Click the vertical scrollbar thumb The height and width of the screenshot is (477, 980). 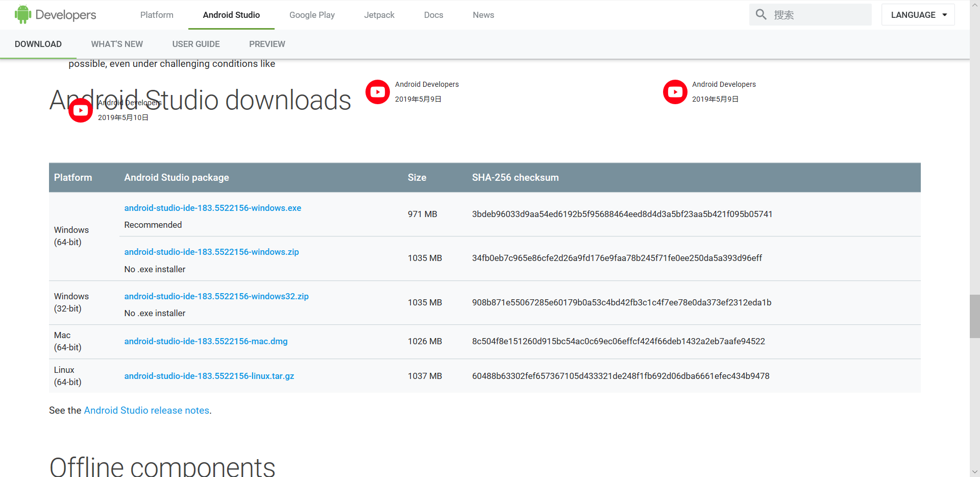975,316
